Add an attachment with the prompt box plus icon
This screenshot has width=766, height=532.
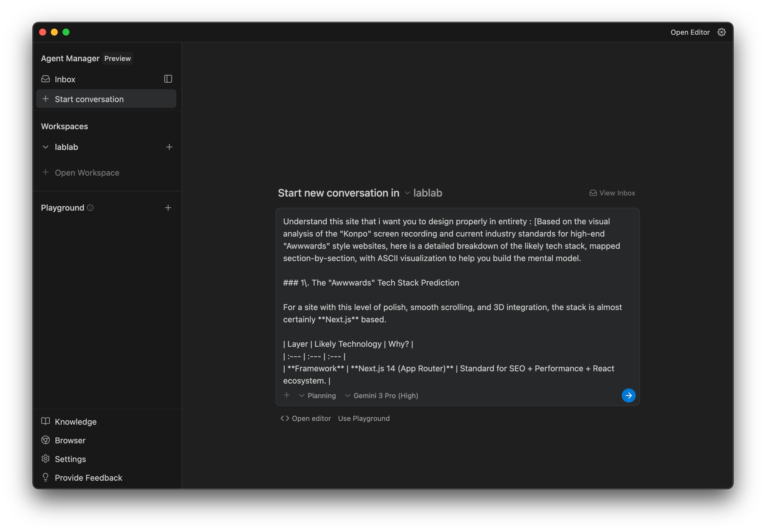(287, 395)
